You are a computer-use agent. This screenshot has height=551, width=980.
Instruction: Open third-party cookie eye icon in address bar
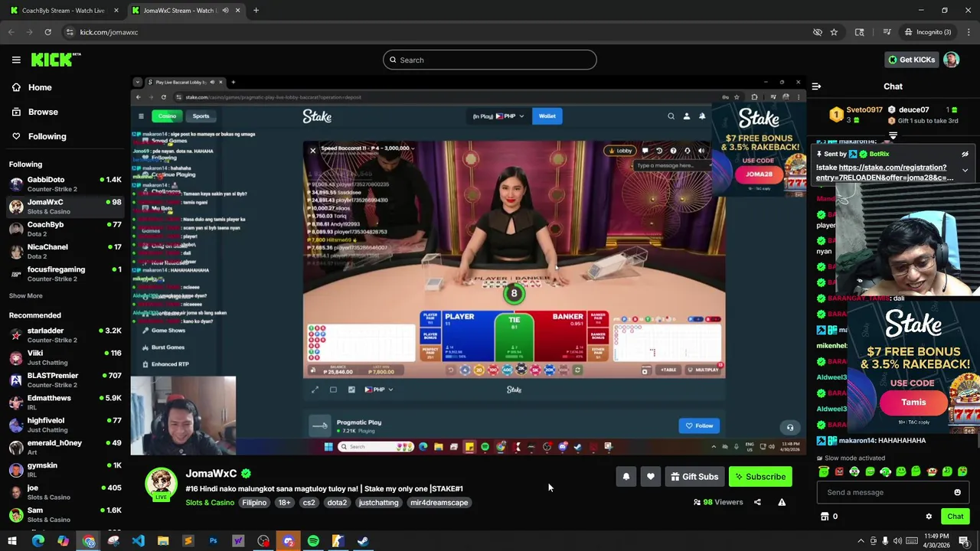[x=817, y=32]
